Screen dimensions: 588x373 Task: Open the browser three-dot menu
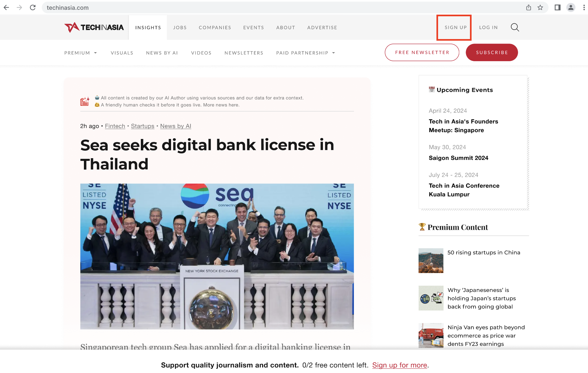coord(584,7)
